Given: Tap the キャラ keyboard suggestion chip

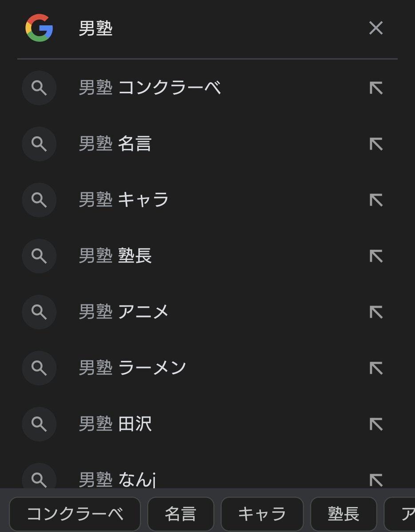Looking at the screenshot, I should [x=262, y=514].
